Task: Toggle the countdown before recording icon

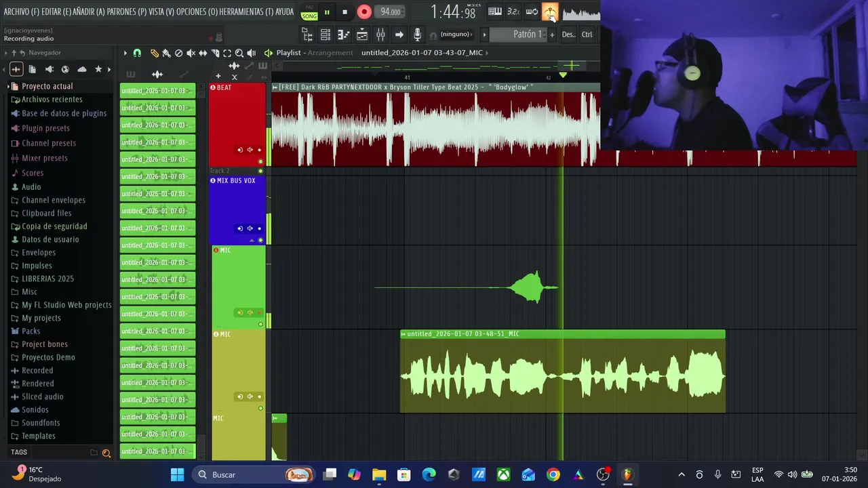Action: point(513,12)
